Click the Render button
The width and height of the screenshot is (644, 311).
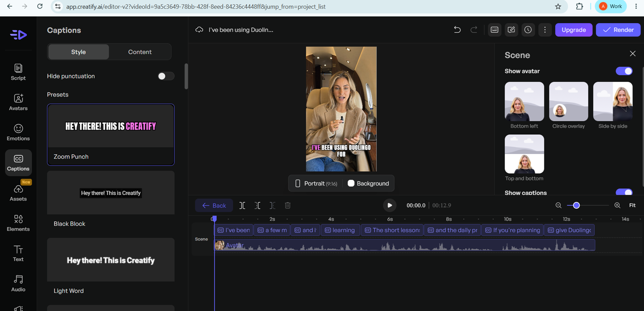[618, 30]
